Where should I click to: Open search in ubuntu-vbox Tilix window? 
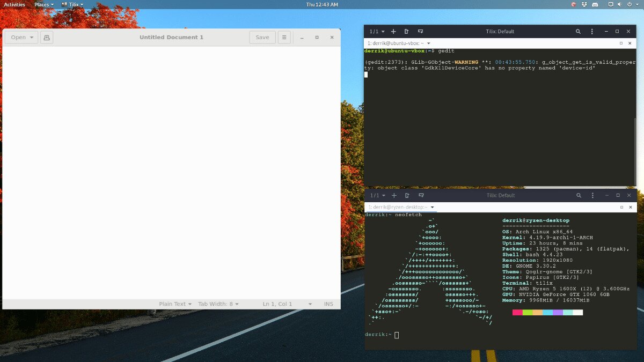[578, 32]
